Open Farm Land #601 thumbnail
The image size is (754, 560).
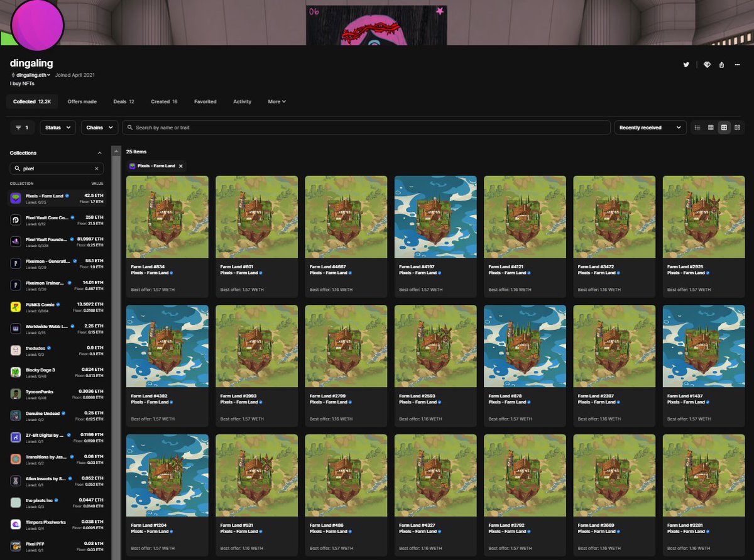pyautogui.click(x=256, y=217)
